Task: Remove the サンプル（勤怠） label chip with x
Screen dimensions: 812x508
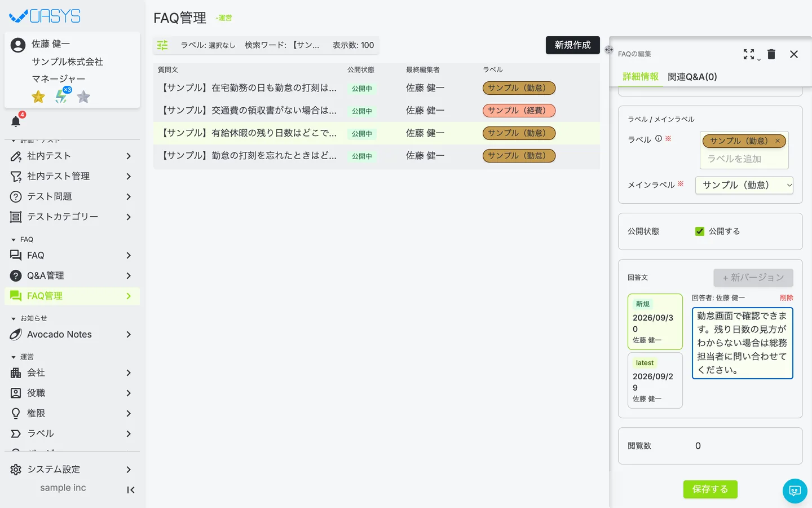Action: (x=778, y=141)
